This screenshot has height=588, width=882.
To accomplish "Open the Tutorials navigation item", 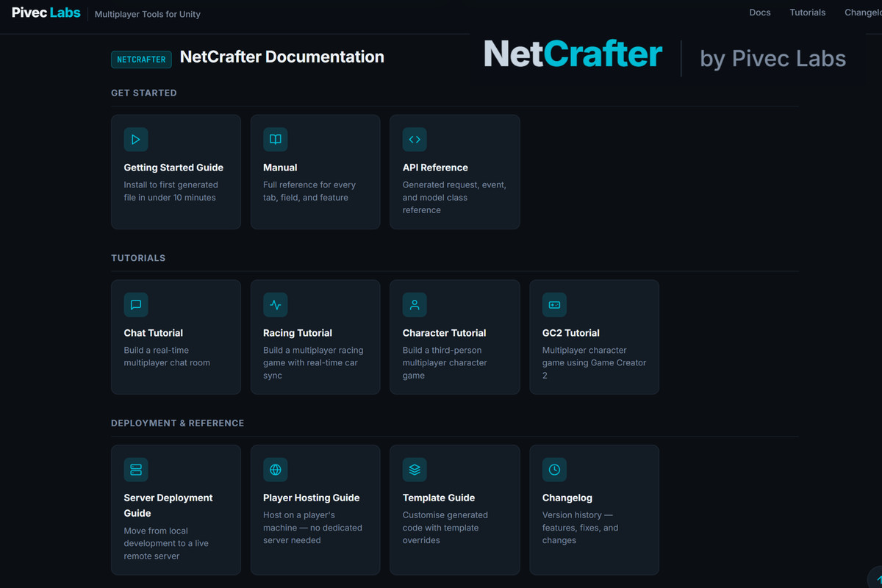I will coord(808,12).
